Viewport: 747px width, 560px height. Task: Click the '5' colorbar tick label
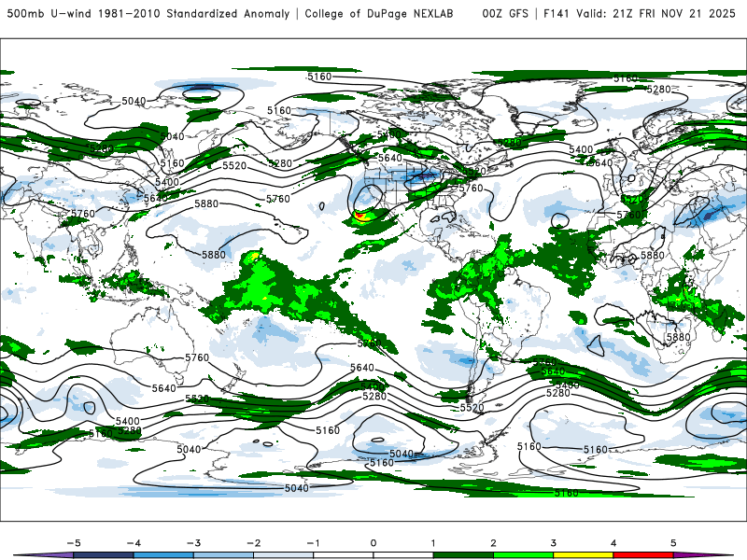(x=673, y=543)
